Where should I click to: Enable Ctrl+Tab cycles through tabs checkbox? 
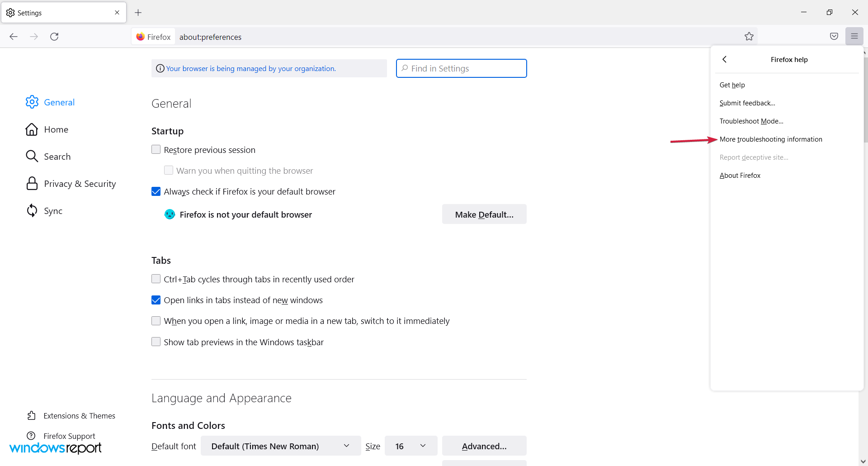coord(156,279)
